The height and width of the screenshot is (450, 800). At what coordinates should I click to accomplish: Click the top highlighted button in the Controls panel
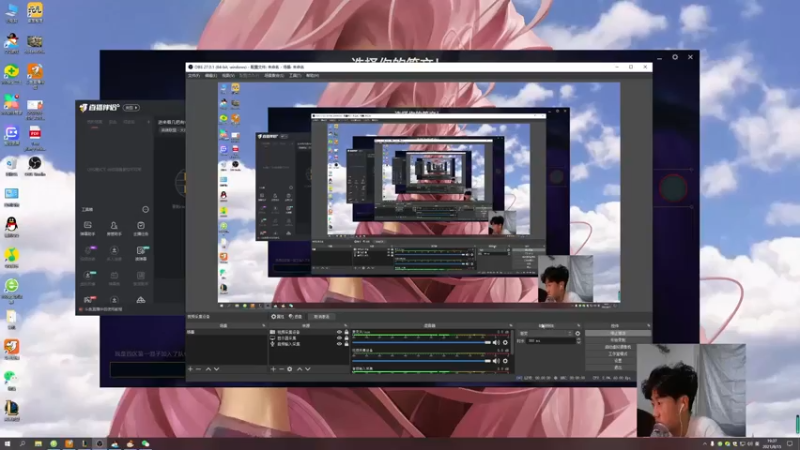618,333
